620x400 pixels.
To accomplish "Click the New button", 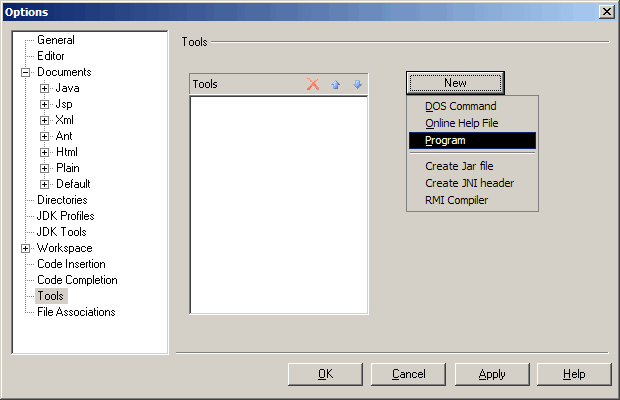I will (x=455, y=83).
